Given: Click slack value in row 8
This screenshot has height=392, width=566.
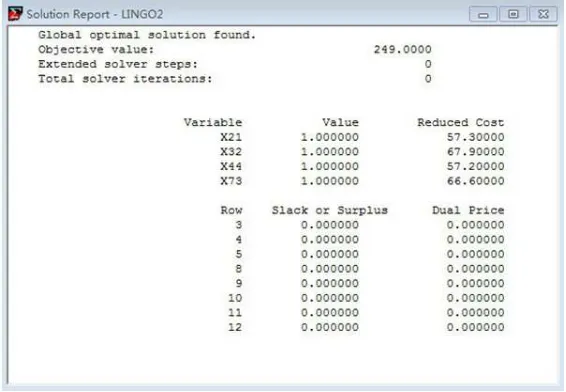Looking at the screenshot, I should 330,269.
